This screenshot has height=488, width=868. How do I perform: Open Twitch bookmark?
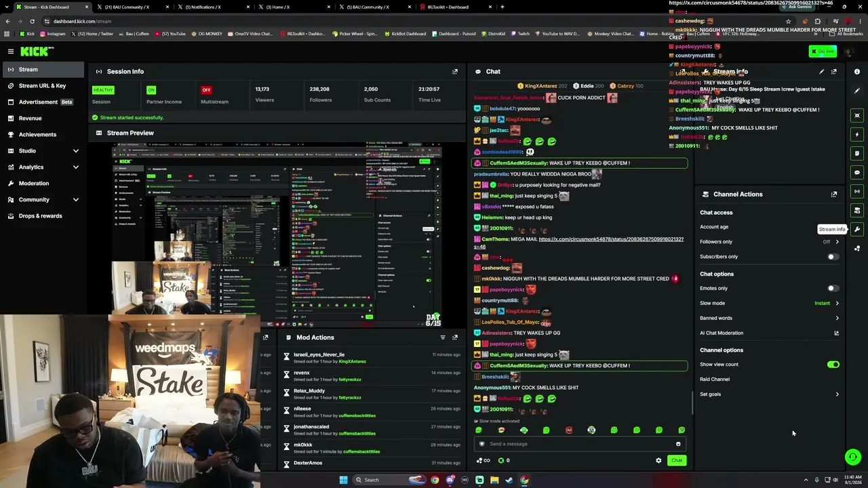(520, 34)
